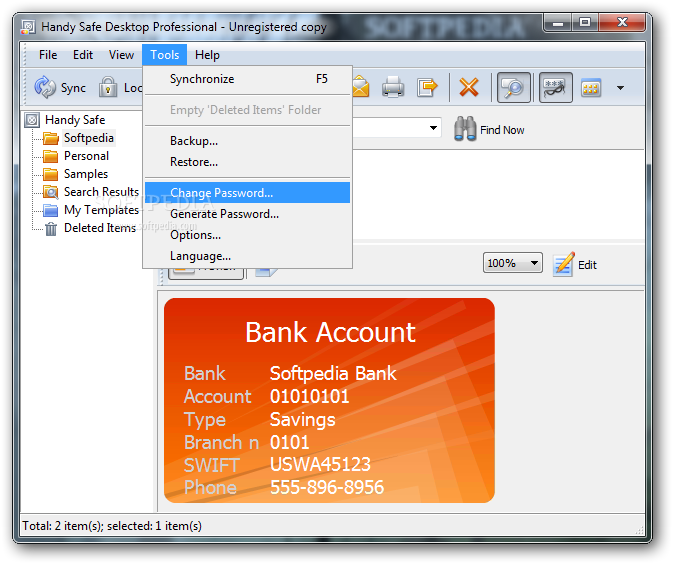This screenshot has height=564, width=673.
Task: Open the File menu
Action: tap(48, 55)
